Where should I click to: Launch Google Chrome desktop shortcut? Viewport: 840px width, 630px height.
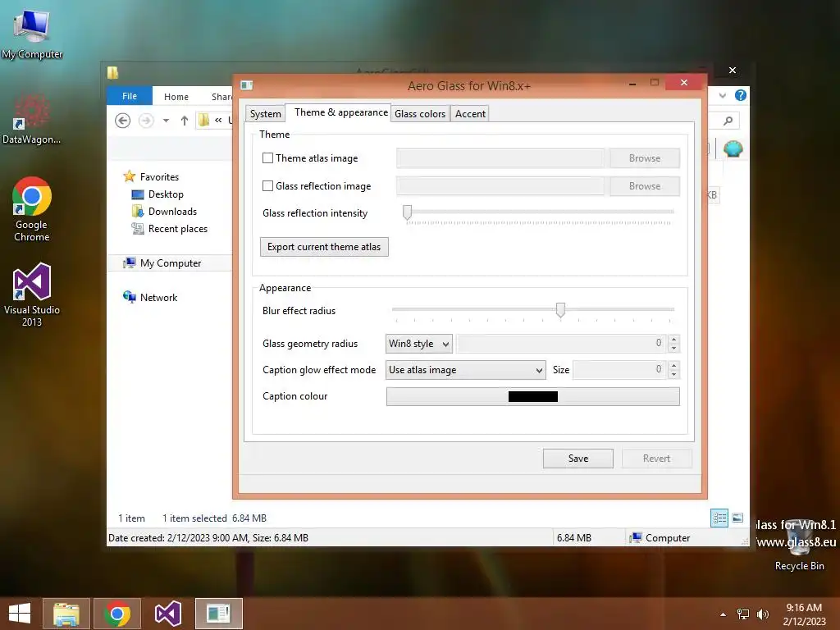coord(32,209)
